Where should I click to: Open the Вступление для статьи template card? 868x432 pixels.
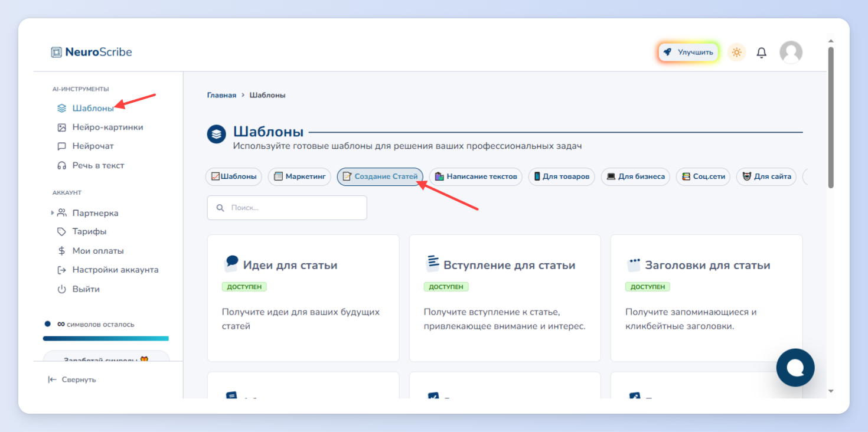[x=505, y=298]
